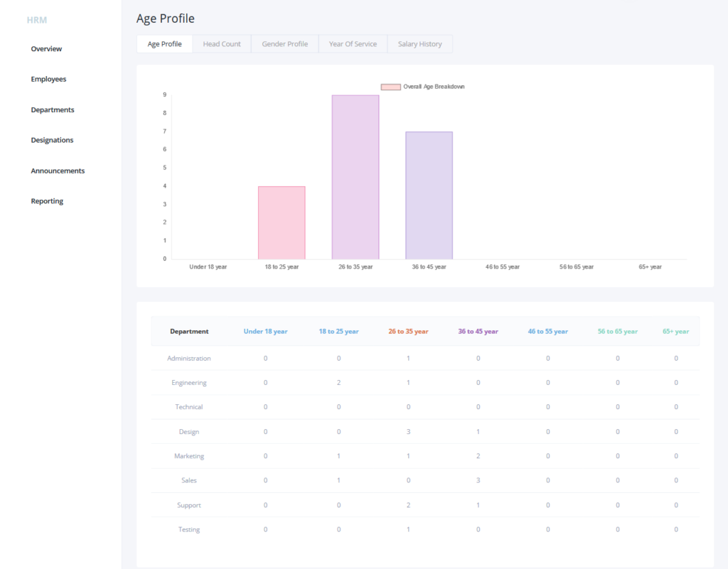This screenshot has height=569, width=728.
Task: Click the 36 to 45 year chart bar
Action: (429, 195)
